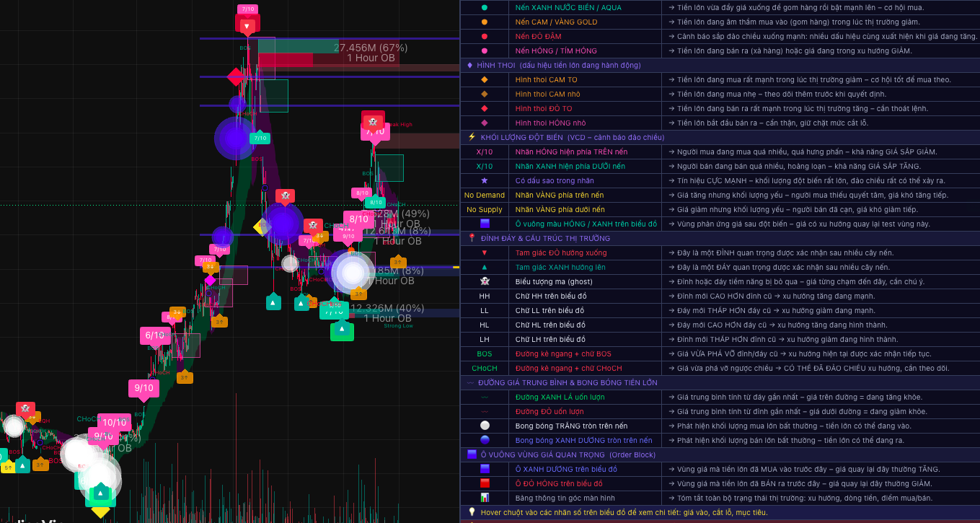Click the green up-triangle icon in Tam giác XANH row
This screenshot has height=523, width=980.
(x=484, y=267)
